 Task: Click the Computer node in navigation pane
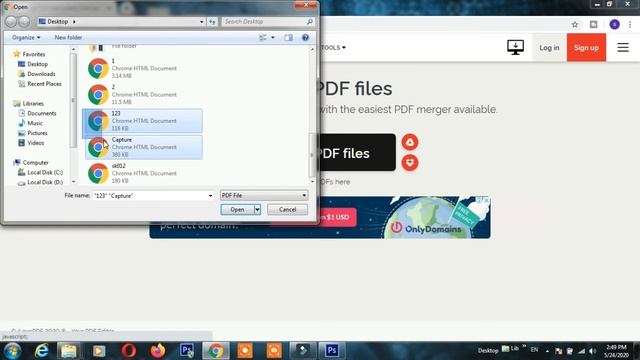pyautogui.click(x=31, y=162)
